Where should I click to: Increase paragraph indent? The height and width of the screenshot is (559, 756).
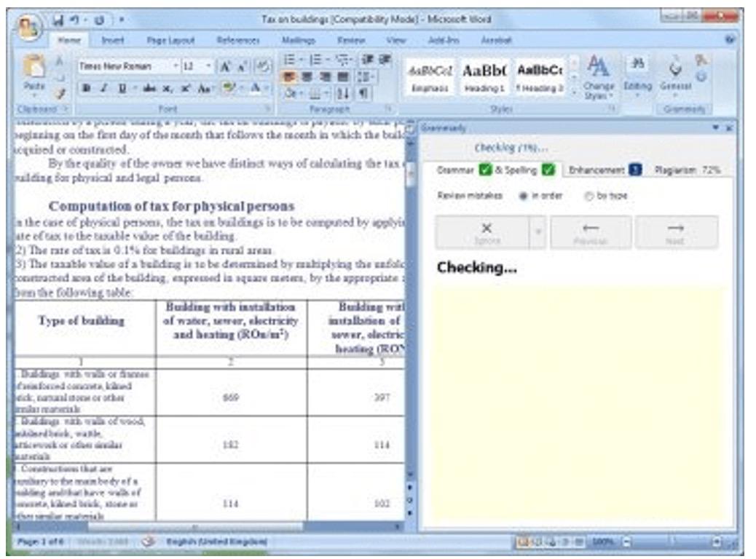click(x=385, y=59)
